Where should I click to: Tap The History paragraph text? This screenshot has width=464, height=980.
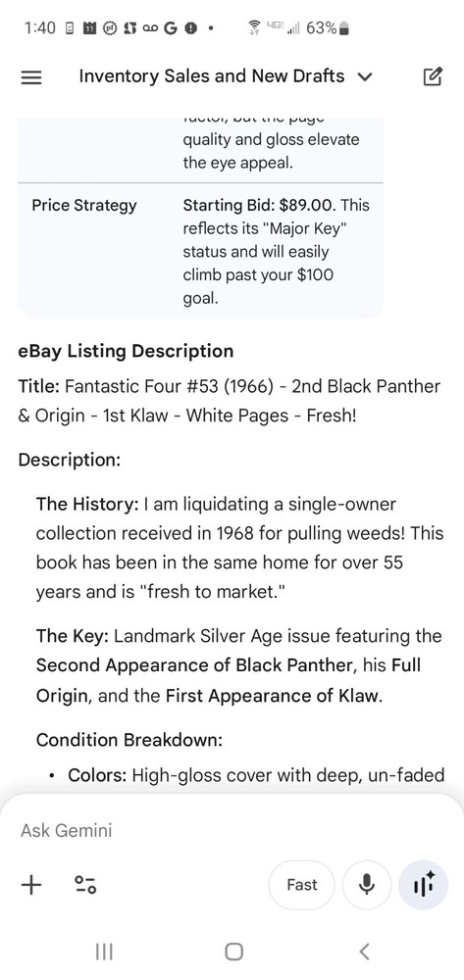239,548
